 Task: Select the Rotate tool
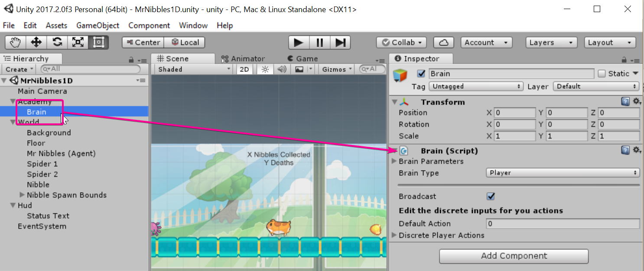[57, 42]
